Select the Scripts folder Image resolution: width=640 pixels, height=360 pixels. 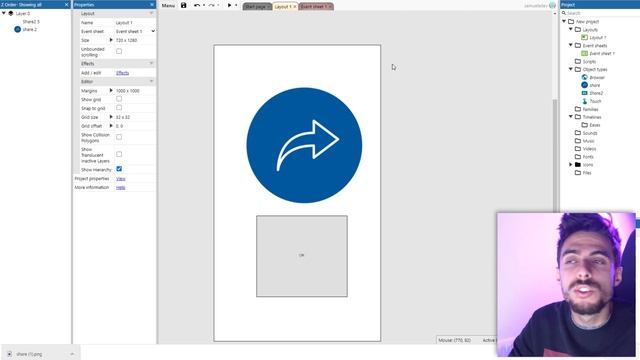point(585,61)
